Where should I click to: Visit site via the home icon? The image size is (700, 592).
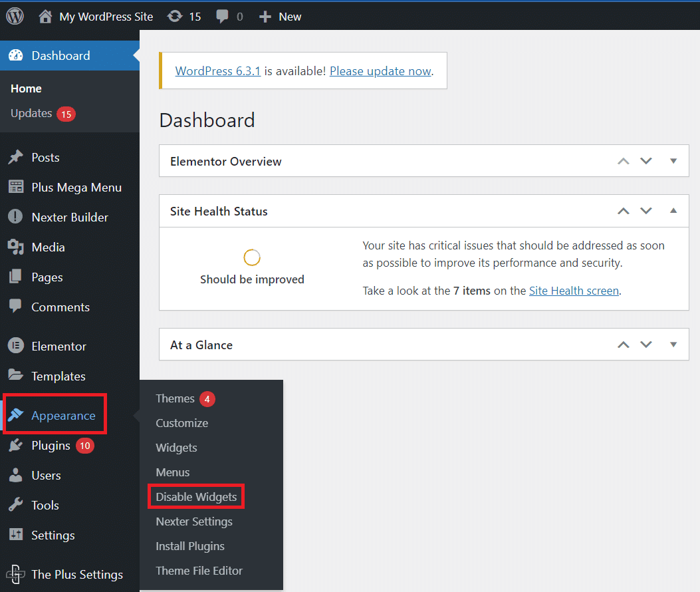point(45,16)
